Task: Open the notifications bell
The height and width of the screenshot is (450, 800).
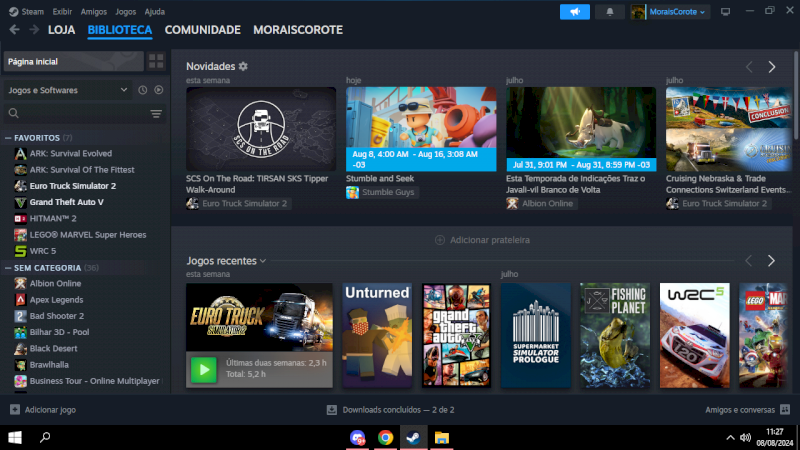Action: pyautogui.click(x=610, y=12)
